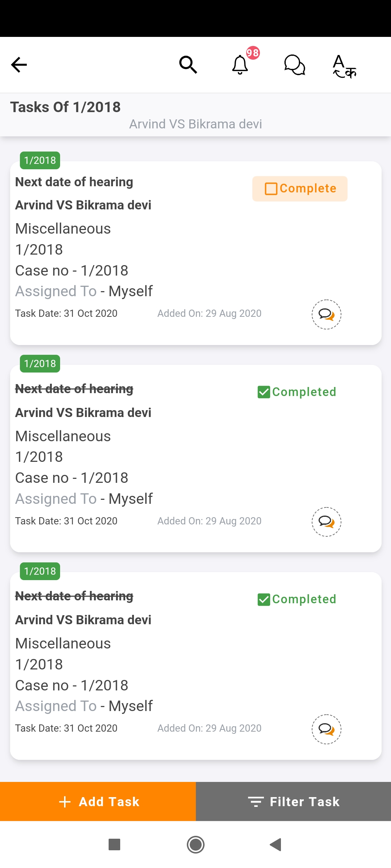The image size is (391, 868).
Task: Open comments on second task card
Action: click(326, 522)
